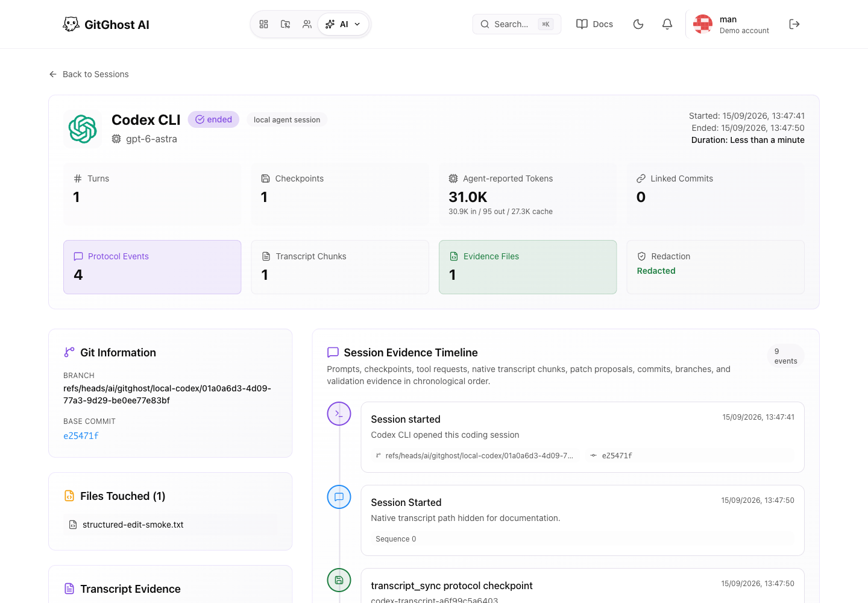The width and height of the screenshot is (868, 603).
Task: Open the Protocol Events tab card
Action: (x=152, y=267)
